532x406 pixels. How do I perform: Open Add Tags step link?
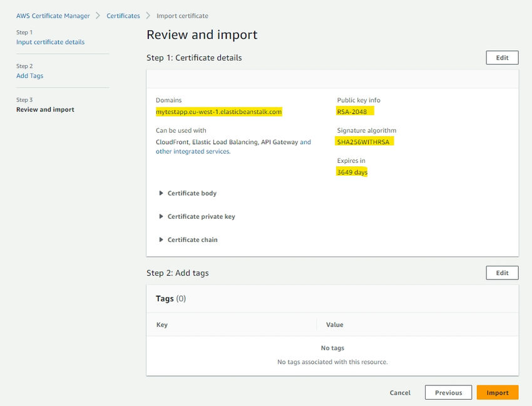(x=30, y=76)
